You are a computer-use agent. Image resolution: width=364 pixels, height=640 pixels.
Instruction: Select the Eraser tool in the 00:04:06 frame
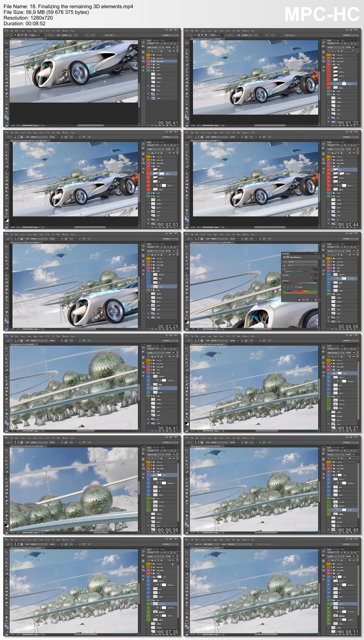coord(187,283)
